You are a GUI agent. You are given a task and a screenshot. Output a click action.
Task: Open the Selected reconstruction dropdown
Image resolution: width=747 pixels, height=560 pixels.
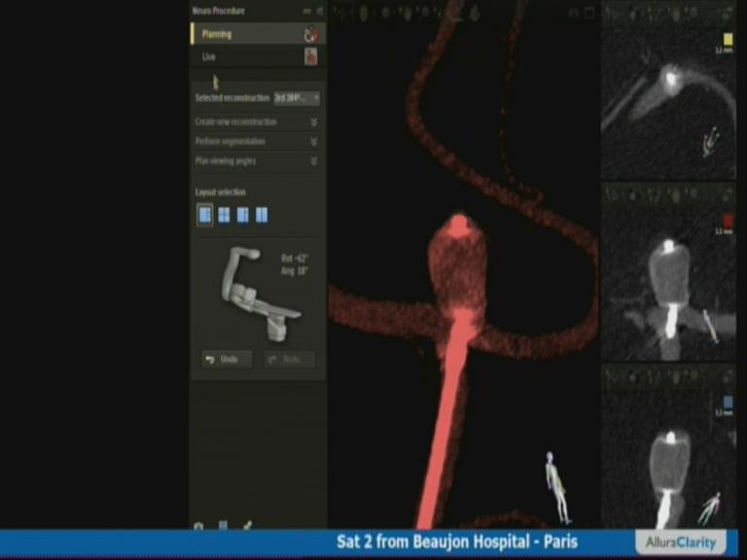coord(297,98)
